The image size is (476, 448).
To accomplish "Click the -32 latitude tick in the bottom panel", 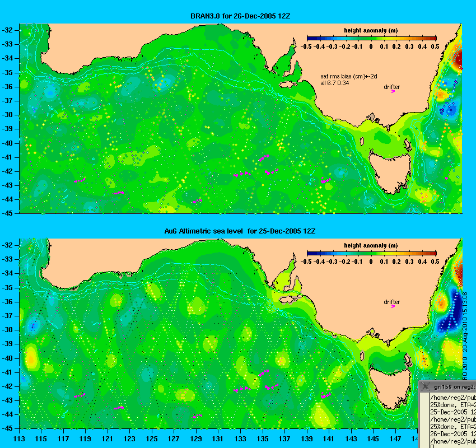I will click(x=8, y=245).
